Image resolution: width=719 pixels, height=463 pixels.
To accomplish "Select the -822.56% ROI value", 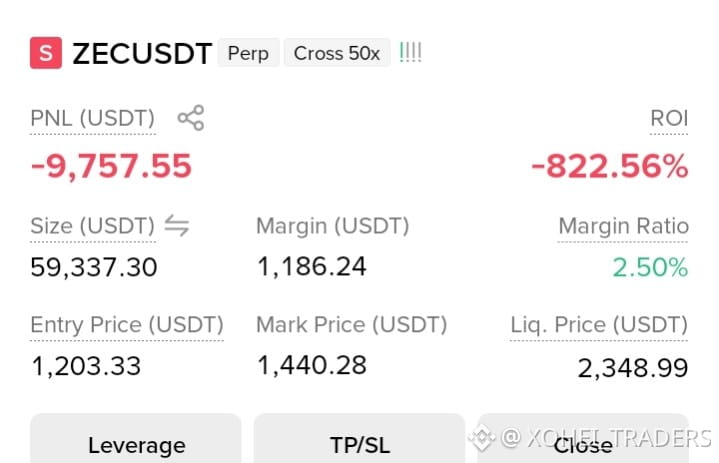I will [609, 166].
